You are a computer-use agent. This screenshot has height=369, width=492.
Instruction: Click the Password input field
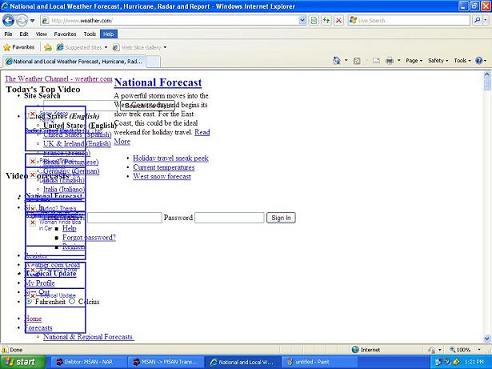pos(229,218)
